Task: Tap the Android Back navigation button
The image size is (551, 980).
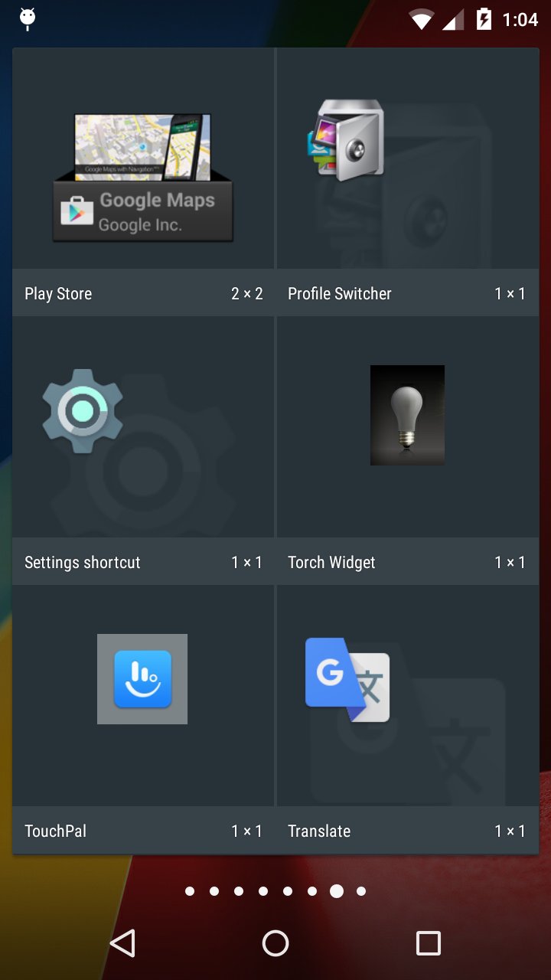Action: (123, 943)
